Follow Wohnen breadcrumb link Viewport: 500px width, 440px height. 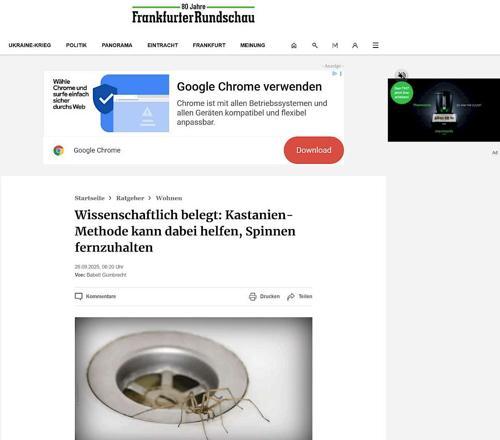tap(169, 198)
